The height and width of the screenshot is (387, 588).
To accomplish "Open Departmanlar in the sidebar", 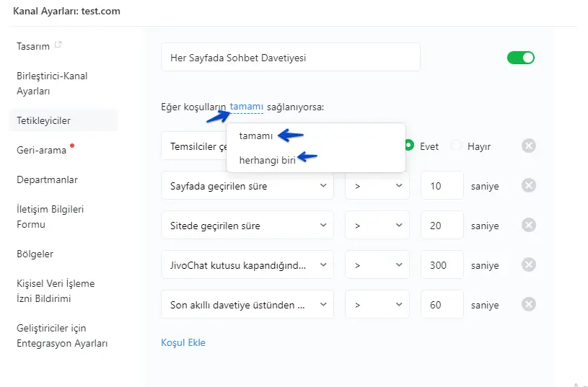I will tap(47, 179).
